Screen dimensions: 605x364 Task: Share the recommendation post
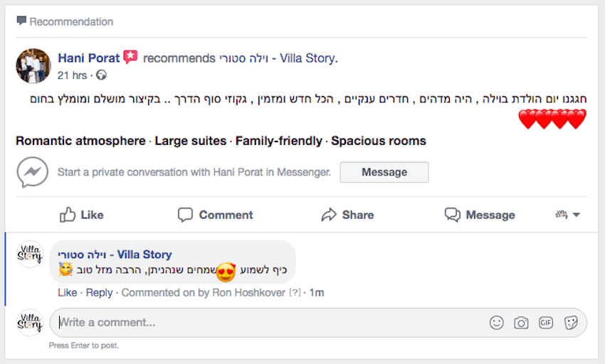(347, 215)
